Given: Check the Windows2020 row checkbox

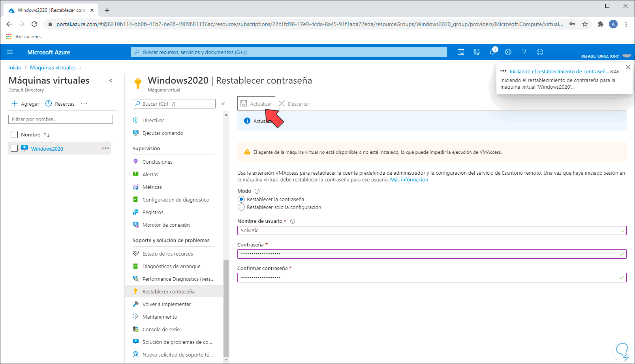Looking at the screenshot, I should pyautogui.click(x=14, y=148).
